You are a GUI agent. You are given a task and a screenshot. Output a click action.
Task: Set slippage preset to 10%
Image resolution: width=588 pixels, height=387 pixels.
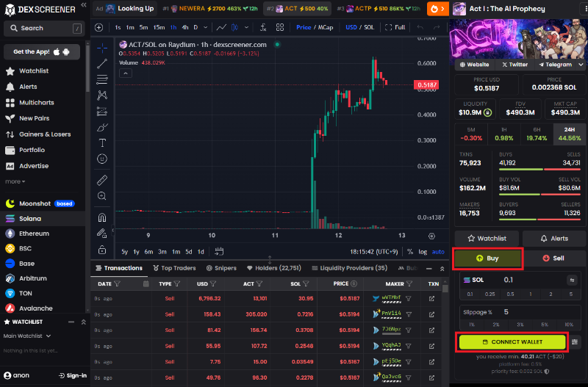coord(569,325)
